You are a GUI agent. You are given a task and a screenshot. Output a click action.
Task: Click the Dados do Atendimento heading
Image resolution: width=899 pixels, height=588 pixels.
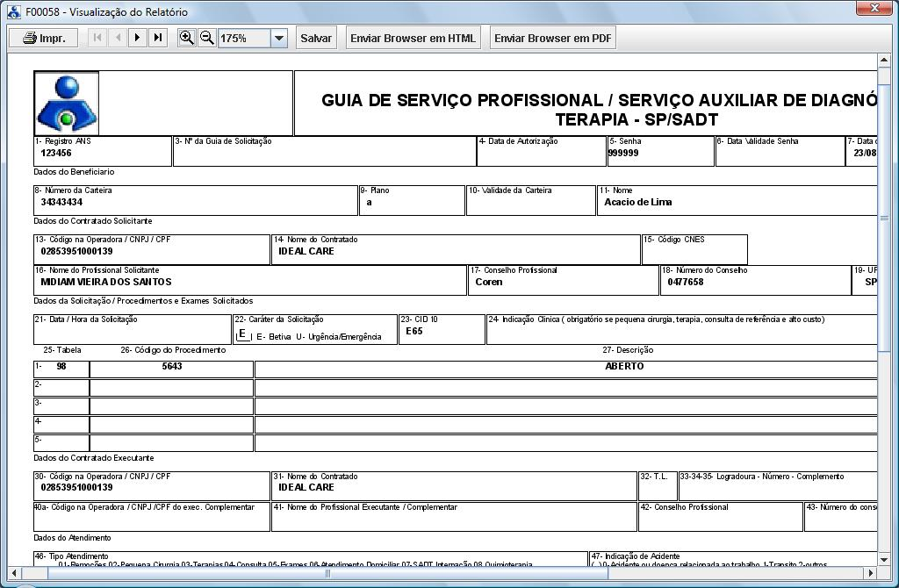click(72, 538)
